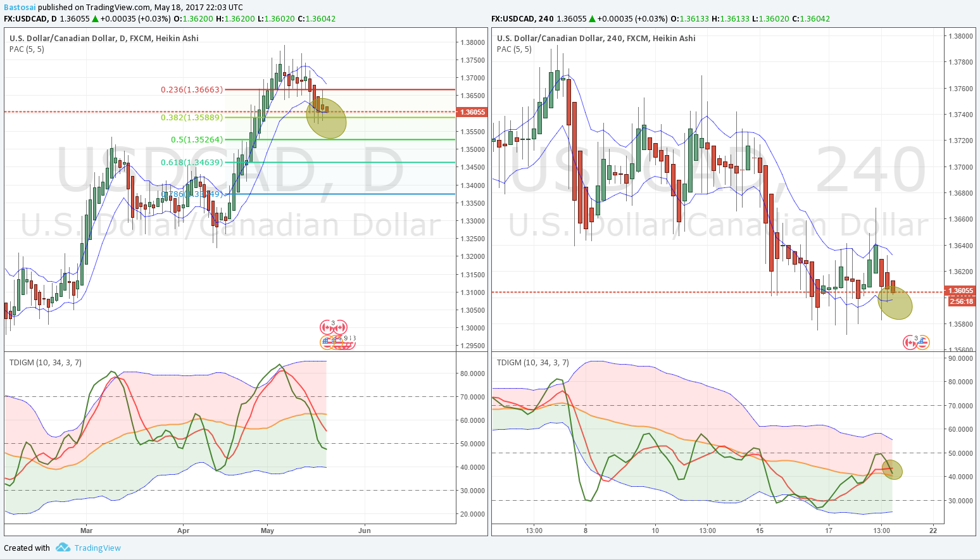Viewport: 980px width, 559px height.
Task: Click the 0.236(1.36663) Fibonacci level label
Action: [x=192, y=89]
